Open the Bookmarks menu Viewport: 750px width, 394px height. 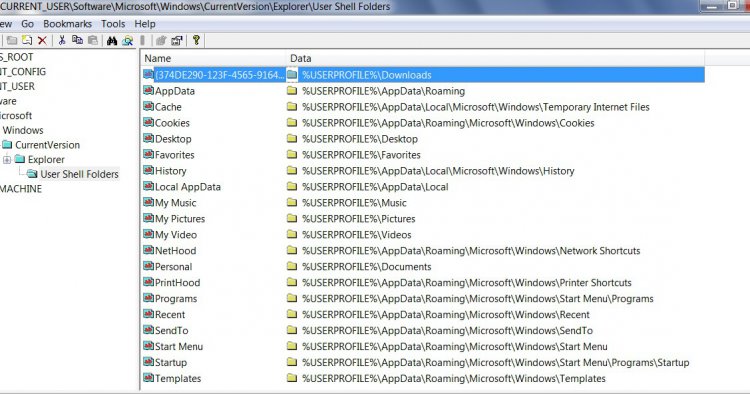[x=67, y=24]
